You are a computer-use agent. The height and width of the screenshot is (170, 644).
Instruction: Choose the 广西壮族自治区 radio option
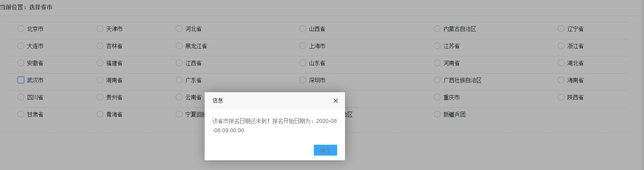pos(437,80)
